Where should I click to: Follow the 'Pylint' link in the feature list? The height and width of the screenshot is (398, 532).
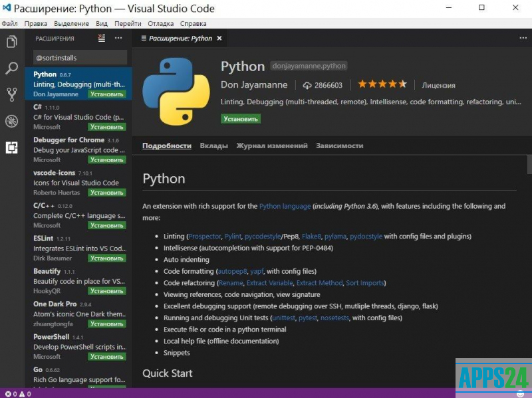pyautogui.click(x=232, y=236)
